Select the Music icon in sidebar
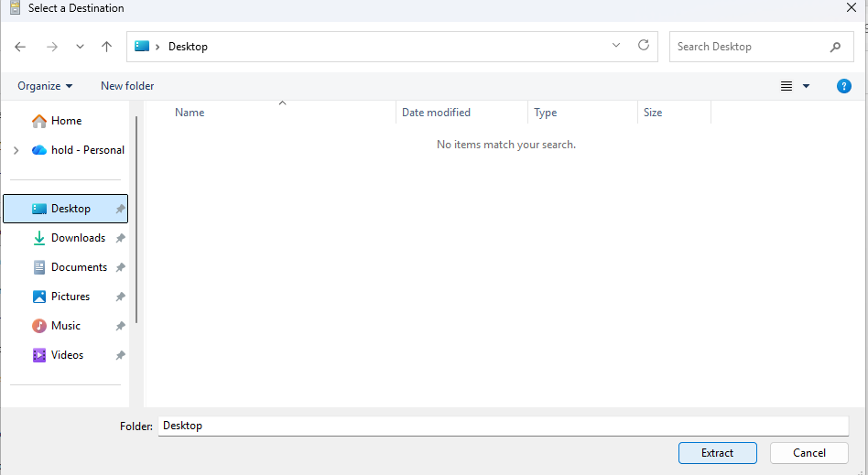 click(x=39, y=326)
